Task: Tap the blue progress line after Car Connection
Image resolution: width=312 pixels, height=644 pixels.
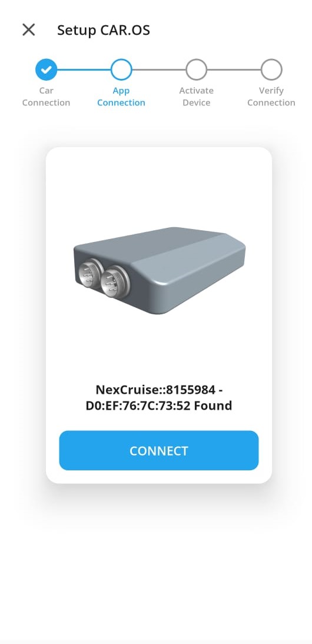Action: pyautogui.click(x=84, y=70)
